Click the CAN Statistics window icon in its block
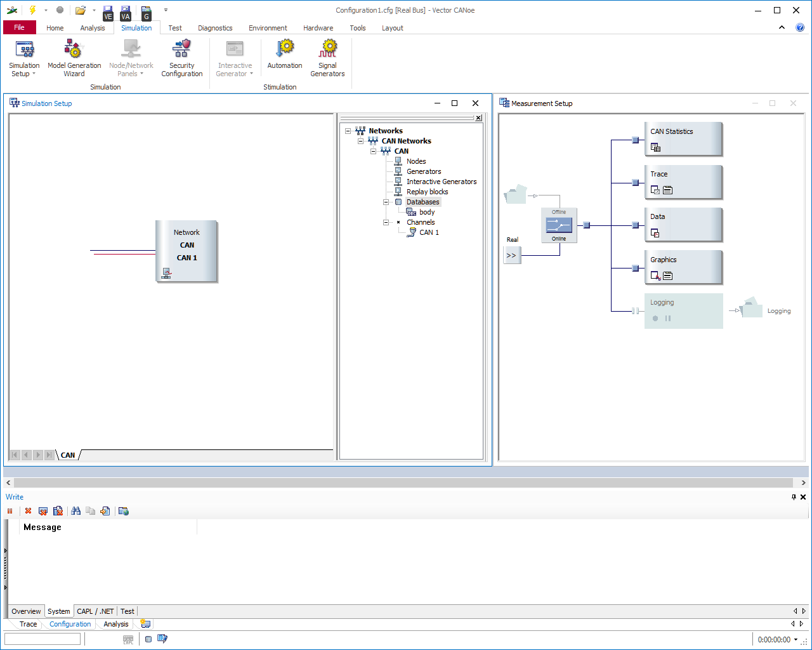The width and height of the screenshot is (812, 650). [x=656, y=147]
